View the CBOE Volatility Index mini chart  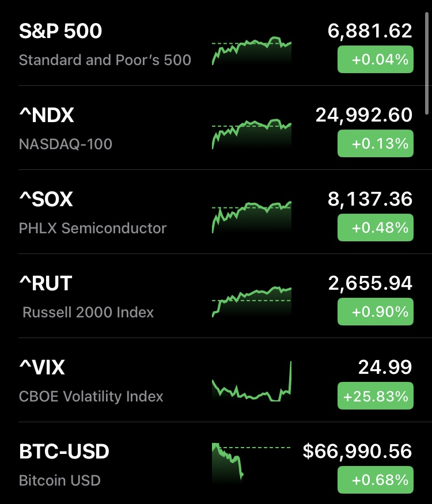[x=252, y=382]
